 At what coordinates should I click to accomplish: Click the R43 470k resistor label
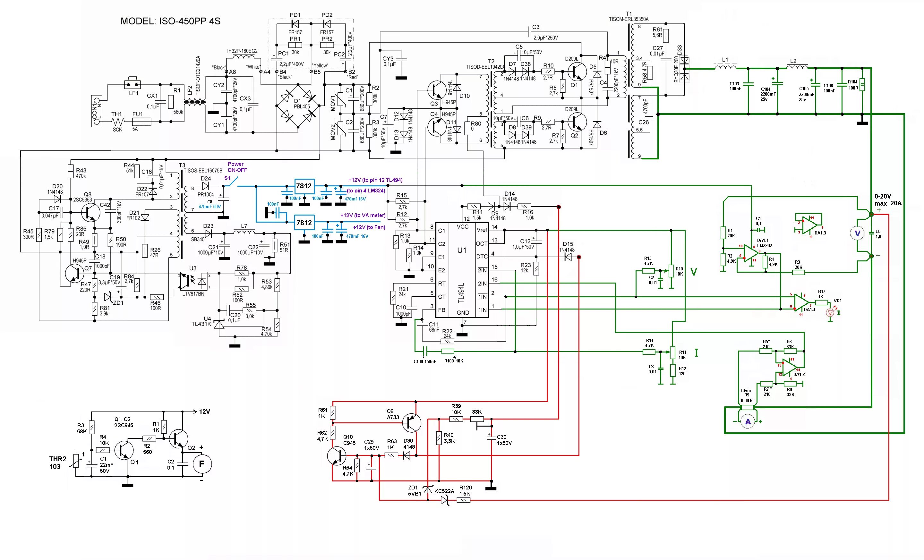(81, 173)
